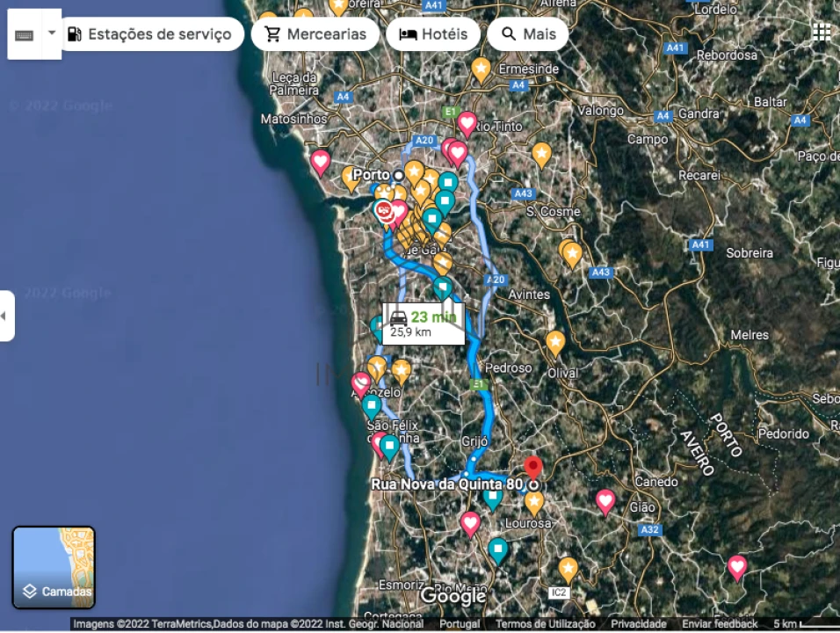Image resolution: width=840 pixels, height=633 pixels.
Task: Click the yellow star marker near Olival
Action: coord(555,340)
